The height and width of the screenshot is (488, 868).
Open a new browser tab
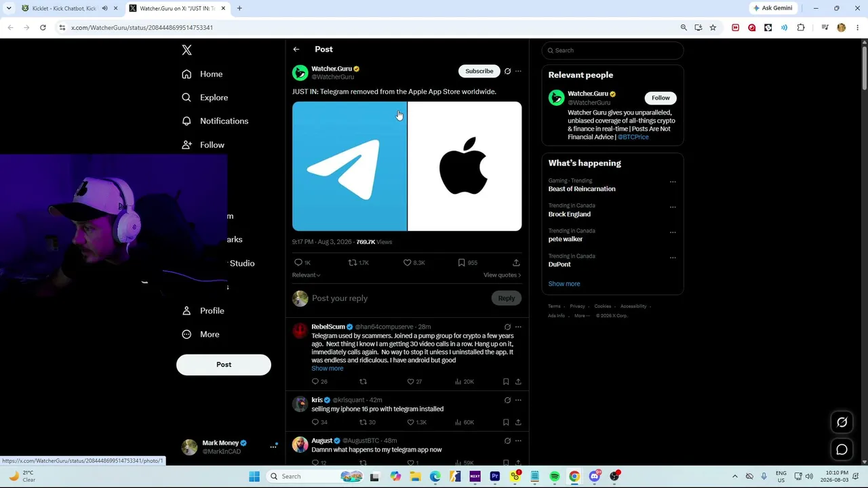239,8
